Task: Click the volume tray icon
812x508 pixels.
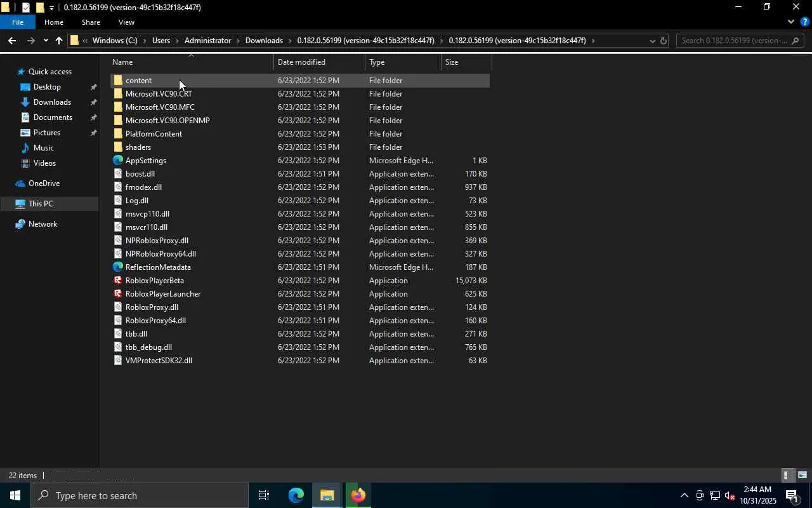Action: 730,495
